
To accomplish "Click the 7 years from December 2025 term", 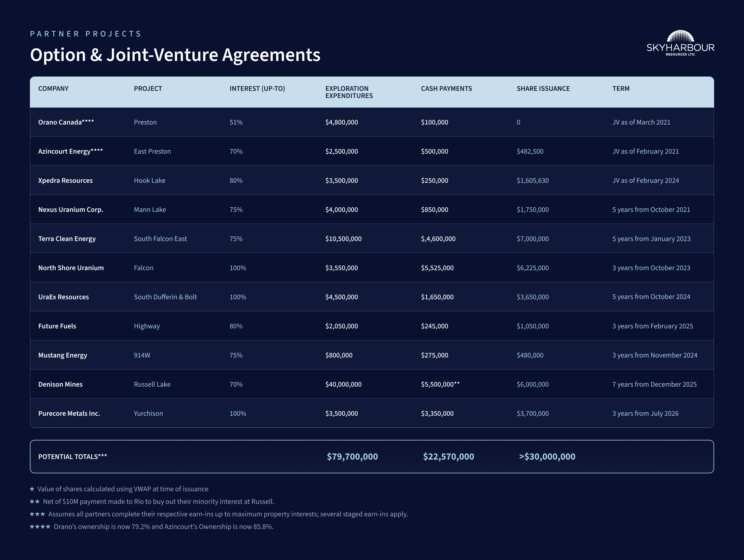I will tap(654, 384).
